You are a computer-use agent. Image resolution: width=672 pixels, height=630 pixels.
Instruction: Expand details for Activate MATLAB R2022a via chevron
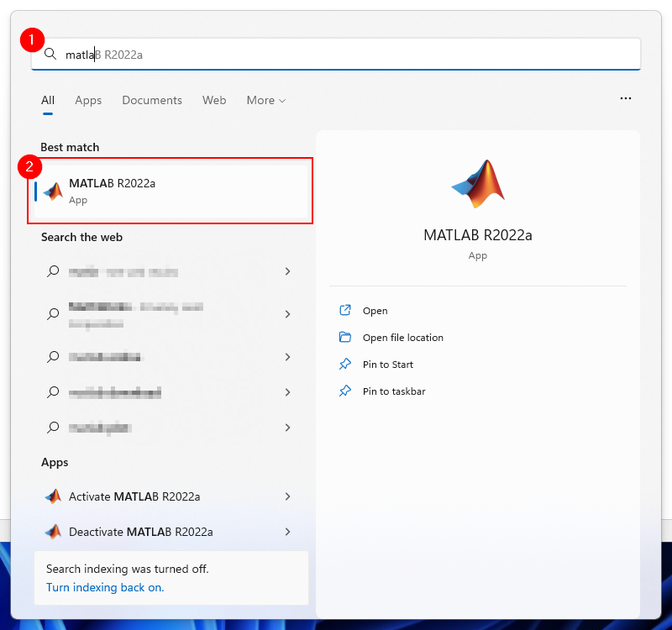(287, 496)
